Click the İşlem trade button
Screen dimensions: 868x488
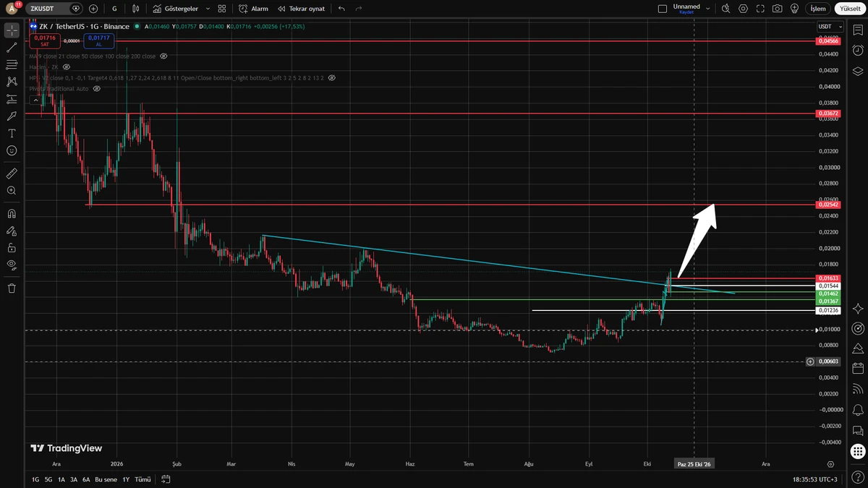pyautogui.click(x=817, y=9)
